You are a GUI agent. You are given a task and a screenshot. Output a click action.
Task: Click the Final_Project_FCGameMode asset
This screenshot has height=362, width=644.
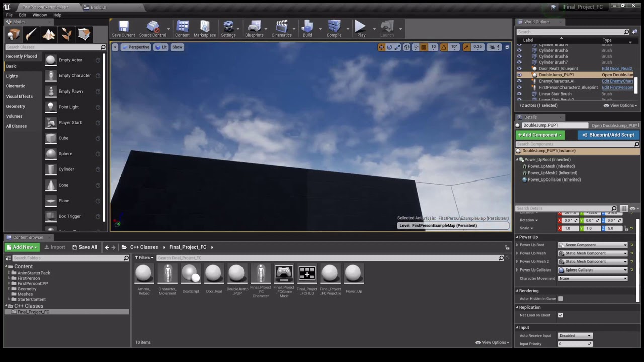pos(284,281)
